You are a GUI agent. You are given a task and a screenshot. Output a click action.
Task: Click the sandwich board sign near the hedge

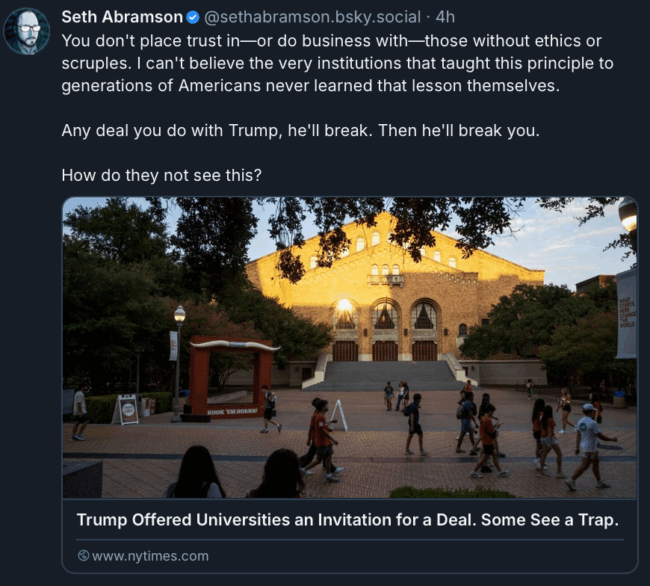coord(126,409)
